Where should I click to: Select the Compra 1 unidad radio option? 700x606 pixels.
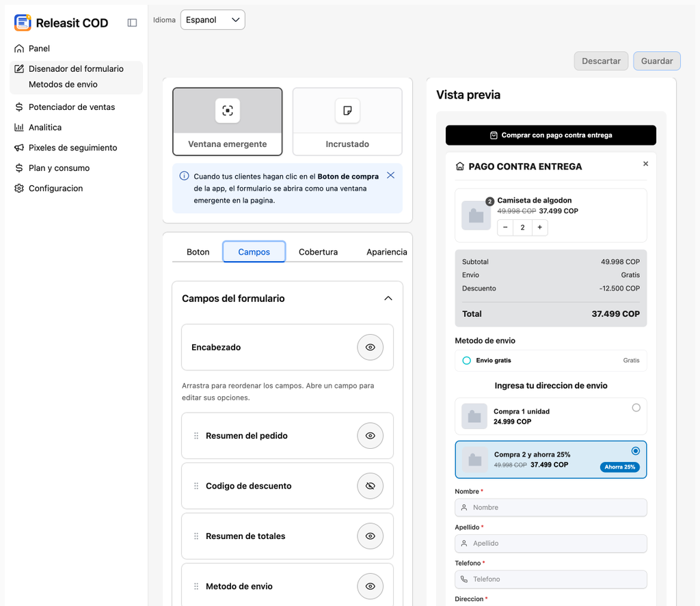(636, 408)
